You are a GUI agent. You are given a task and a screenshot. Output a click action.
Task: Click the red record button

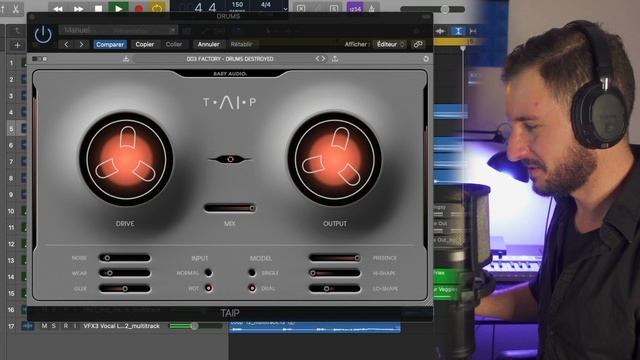138,9
